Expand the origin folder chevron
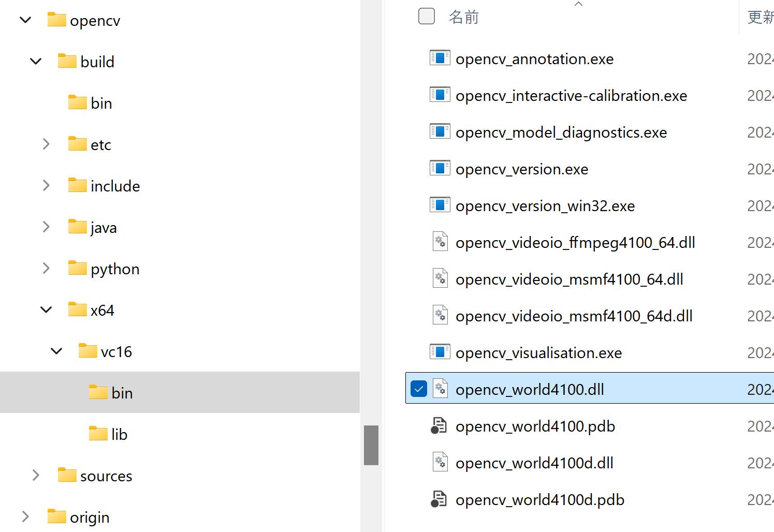Screen dimensions: 774x532 (x=25, y=516)
